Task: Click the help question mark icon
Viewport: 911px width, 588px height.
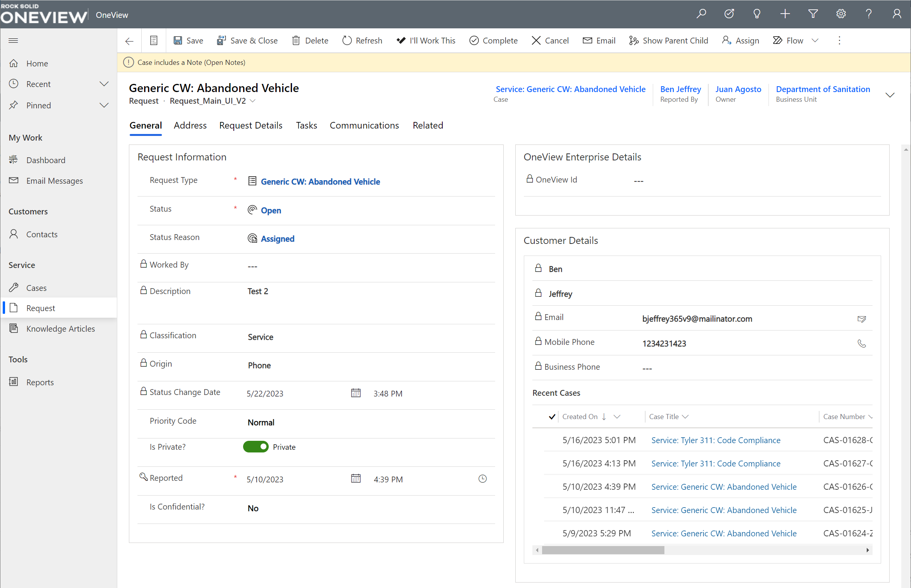Action: (x=869, y=14)
